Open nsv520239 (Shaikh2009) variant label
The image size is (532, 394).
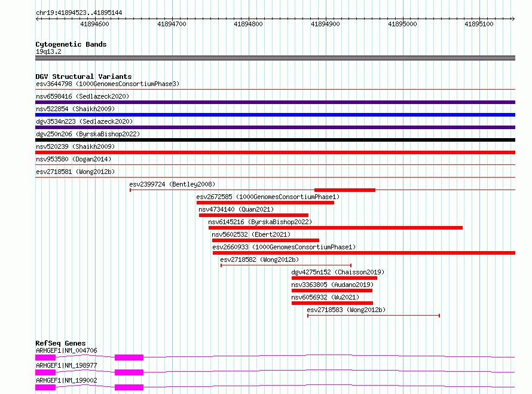click(x=75, y=146)
